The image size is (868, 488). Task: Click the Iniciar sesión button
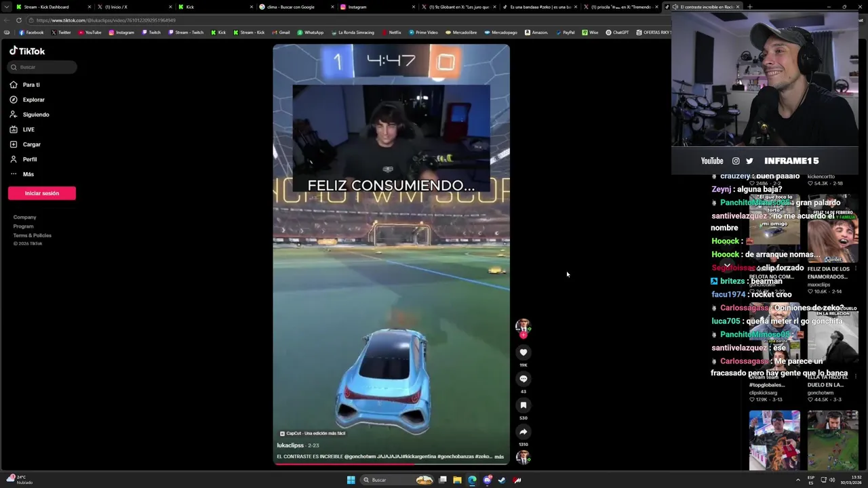click(x=42, y=193)
